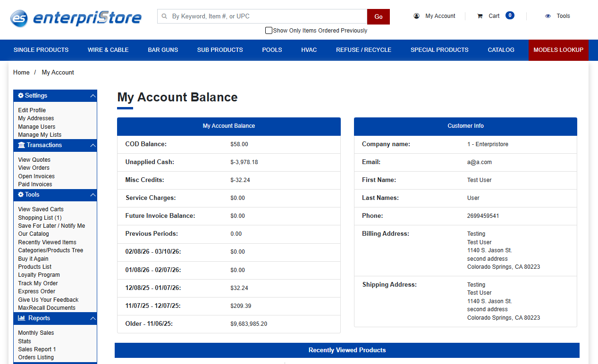Open Buy it Again
The image size is (598, 364).
coord(33,259)
